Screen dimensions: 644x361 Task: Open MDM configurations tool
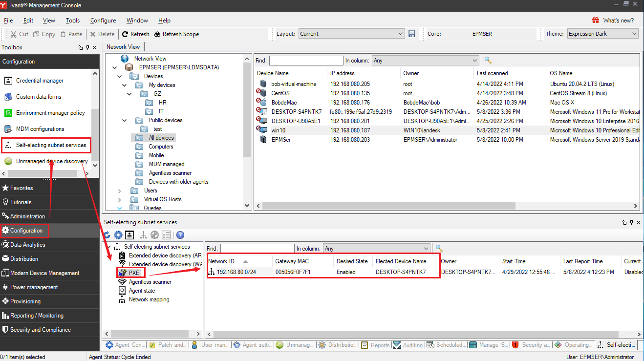[x=40, y=129]
